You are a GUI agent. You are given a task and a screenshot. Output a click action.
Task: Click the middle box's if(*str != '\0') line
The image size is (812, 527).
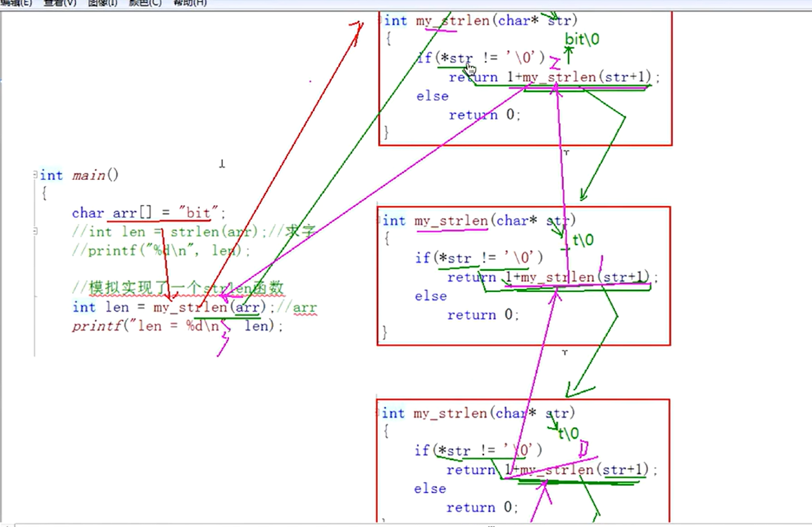pos(479,258)
